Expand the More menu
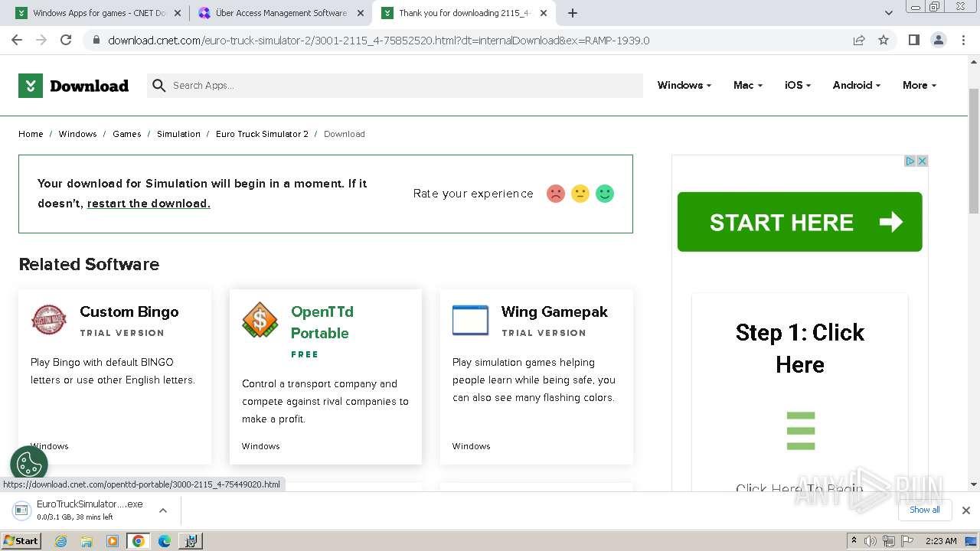Screen dimensions: 980x551 pos(920,86)
